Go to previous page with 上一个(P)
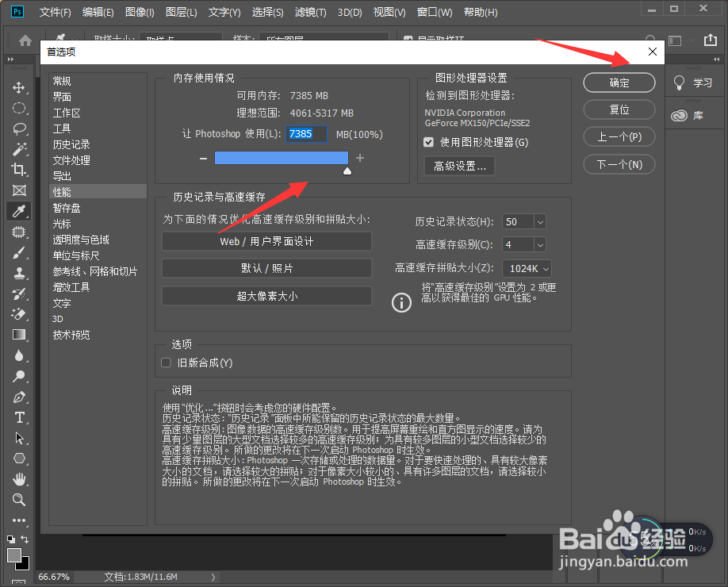 click(x=619, y=136)
